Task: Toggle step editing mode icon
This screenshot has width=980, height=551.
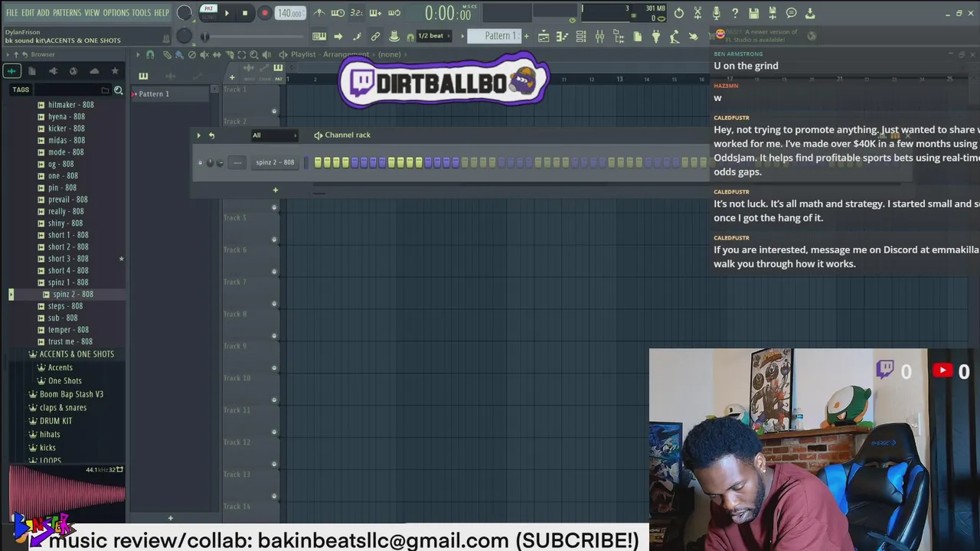Action: (x=357, y=36)
